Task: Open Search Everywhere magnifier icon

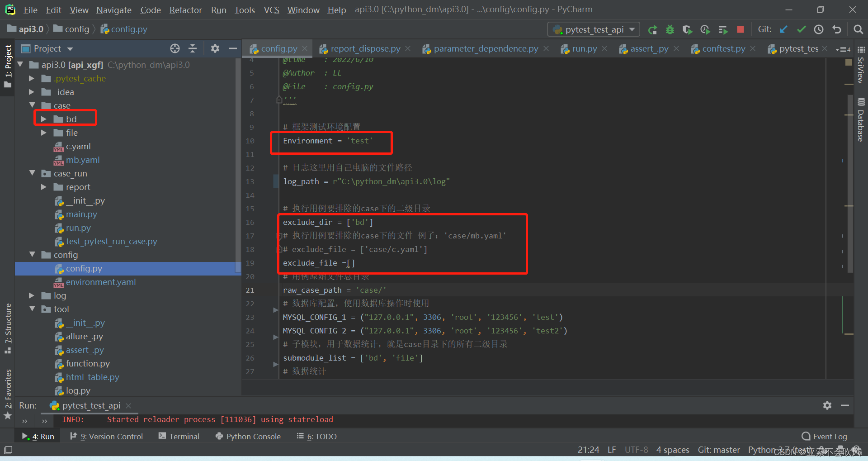Action: [858, 29]
